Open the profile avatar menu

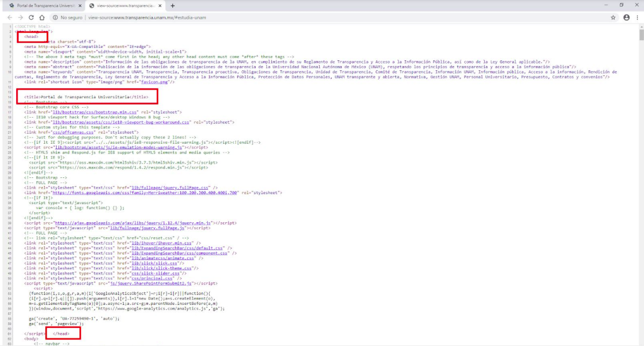[x=627, y=17]
